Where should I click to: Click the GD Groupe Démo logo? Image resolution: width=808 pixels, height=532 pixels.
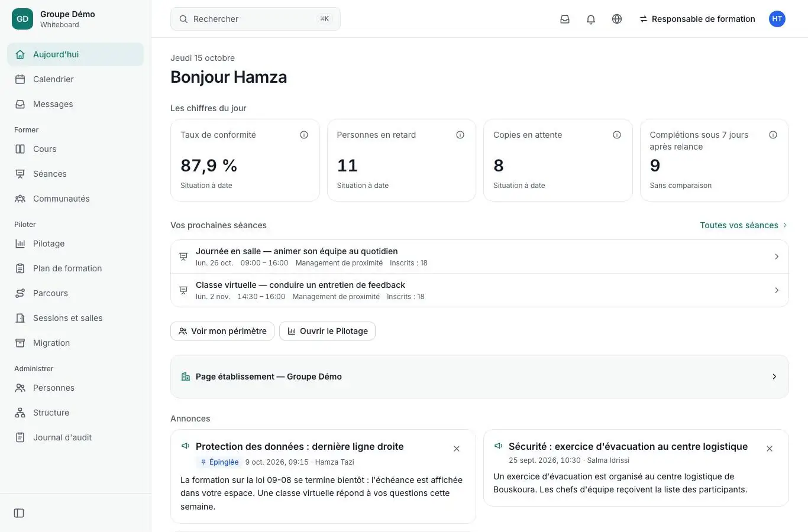click(x=22, y=19)
